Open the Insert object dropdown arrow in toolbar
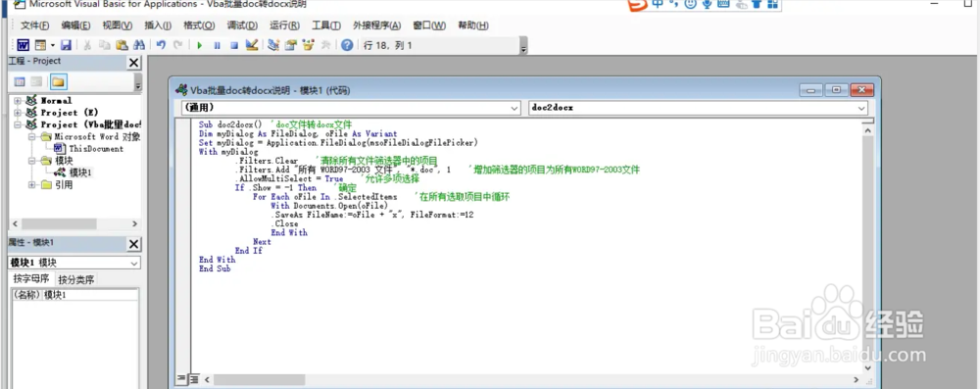 53,45
